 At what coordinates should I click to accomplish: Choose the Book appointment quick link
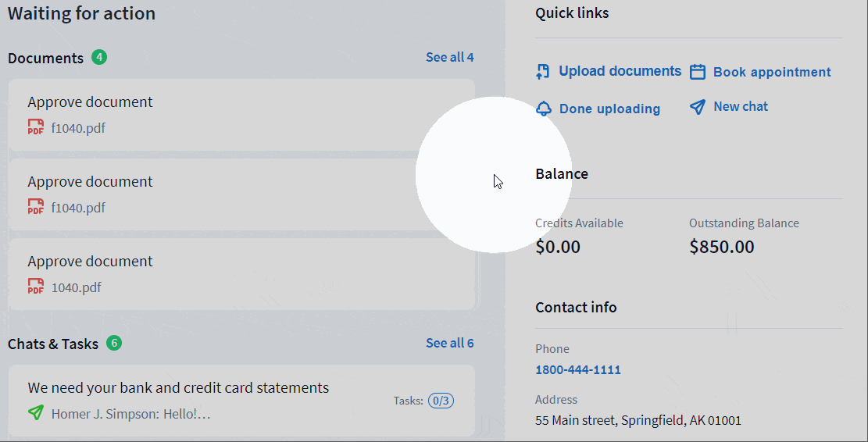(772, 72)
